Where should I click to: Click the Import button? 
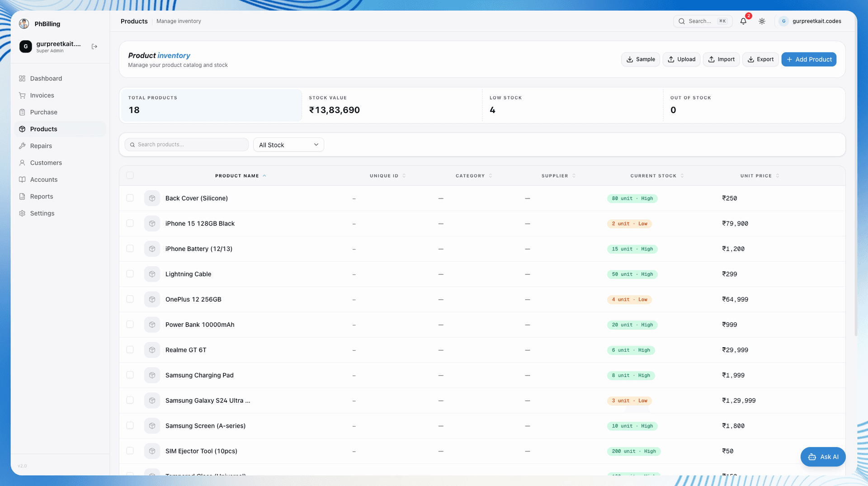coord(721,59)
